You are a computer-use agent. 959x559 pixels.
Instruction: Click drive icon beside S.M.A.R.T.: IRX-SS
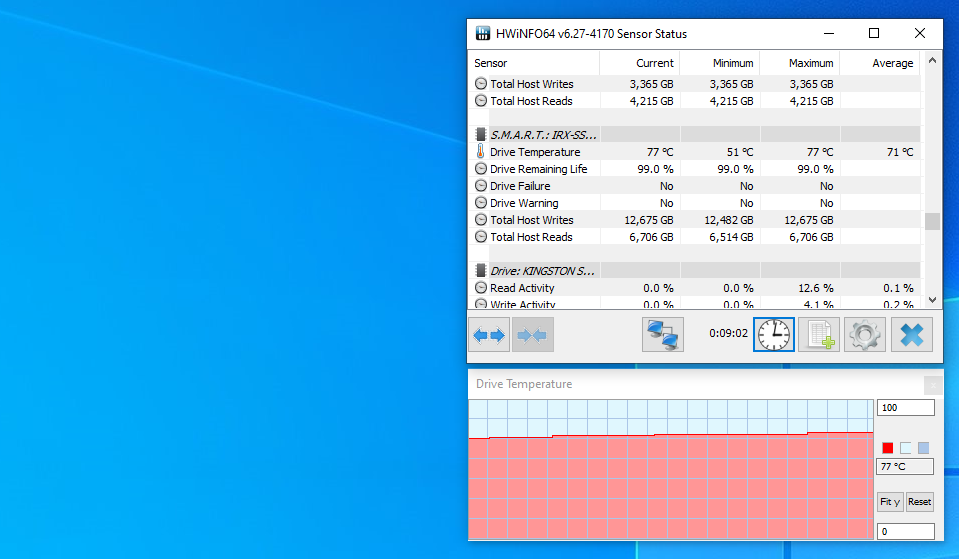[x=481, y=135]
